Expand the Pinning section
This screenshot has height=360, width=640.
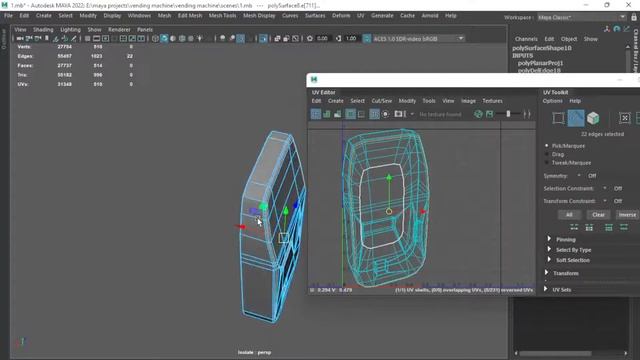click(x=549, y=239)
